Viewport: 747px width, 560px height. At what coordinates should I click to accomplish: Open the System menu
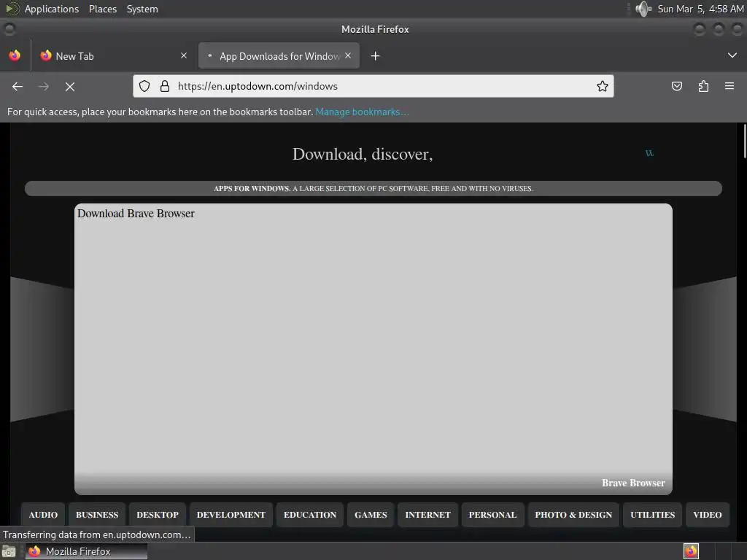pos(142,9)
